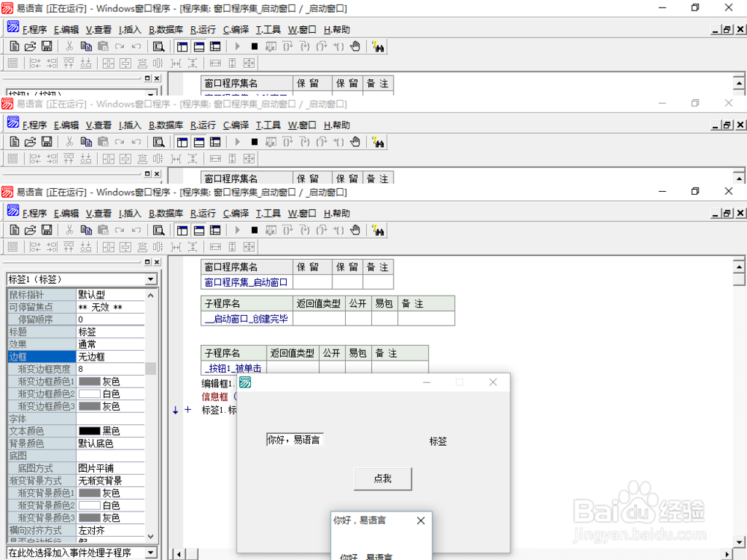Click the 左对齐 alignment value
Viewport: 747px width, 560px height.
coord(91,530)
